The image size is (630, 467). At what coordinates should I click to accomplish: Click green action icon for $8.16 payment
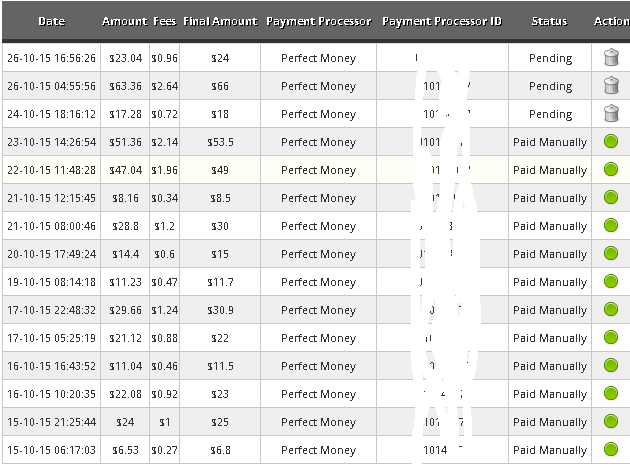click(x=611, y=198)
